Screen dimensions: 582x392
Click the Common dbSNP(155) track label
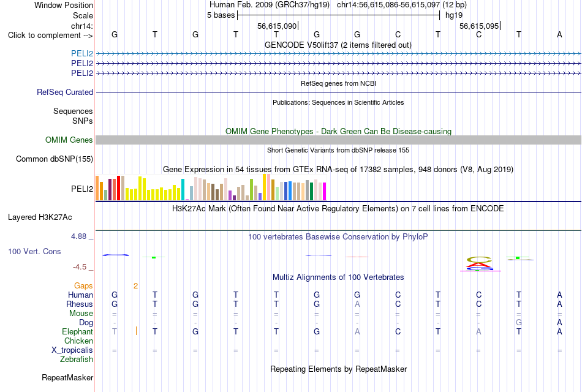coord(55,159)
